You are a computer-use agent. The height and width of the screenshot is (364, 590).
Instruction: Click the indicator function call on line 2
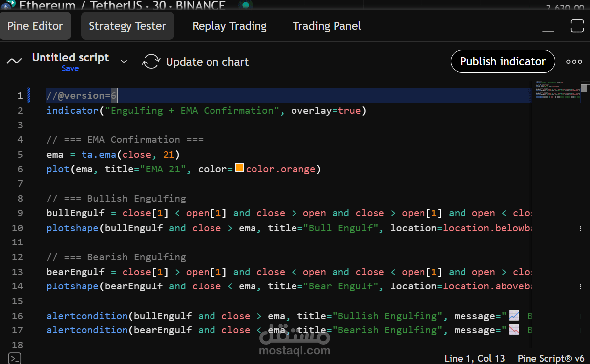(72, 111)
